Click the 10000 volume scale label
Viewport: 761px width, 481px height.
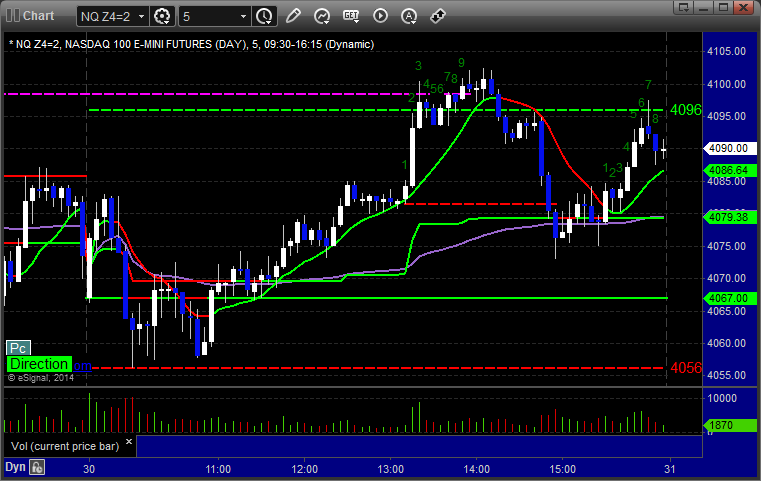(x=722, y=398)
